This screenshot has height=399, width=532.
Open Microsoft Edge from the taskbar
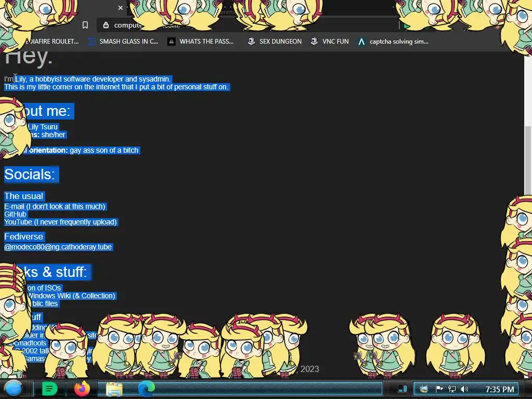(x=146, y=389)
